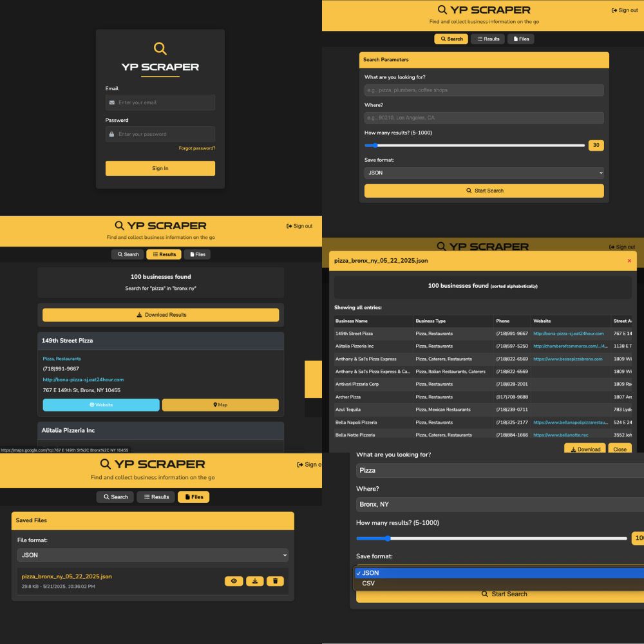Select the highlighted Files tab
Image resolution: width=644 pixels, height=644 pixels.
click(193, 497)
